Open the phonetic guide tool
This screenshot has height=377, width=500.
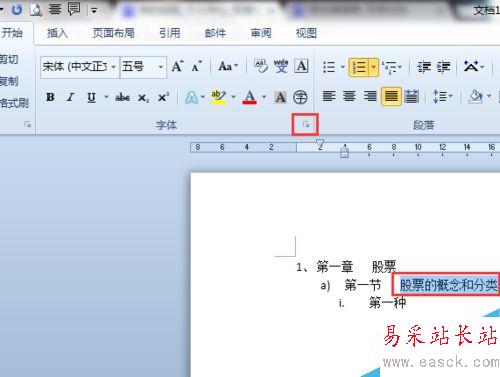pyautogui.click(x=281, y=66)
